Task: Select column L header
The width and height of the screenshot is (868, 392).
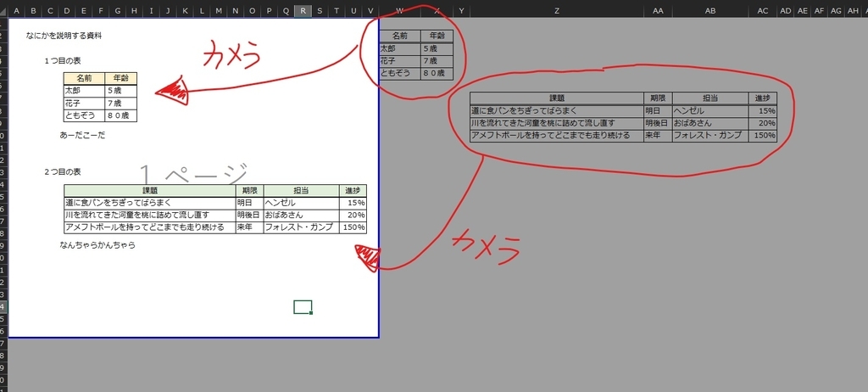Action: (202, 10)
